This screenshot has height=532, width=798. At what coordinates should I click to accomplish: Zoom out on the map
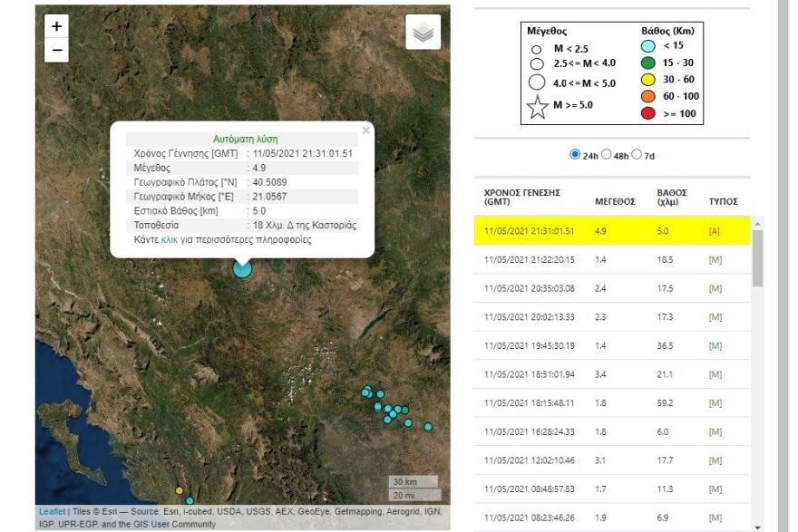(x=56, y=51)
